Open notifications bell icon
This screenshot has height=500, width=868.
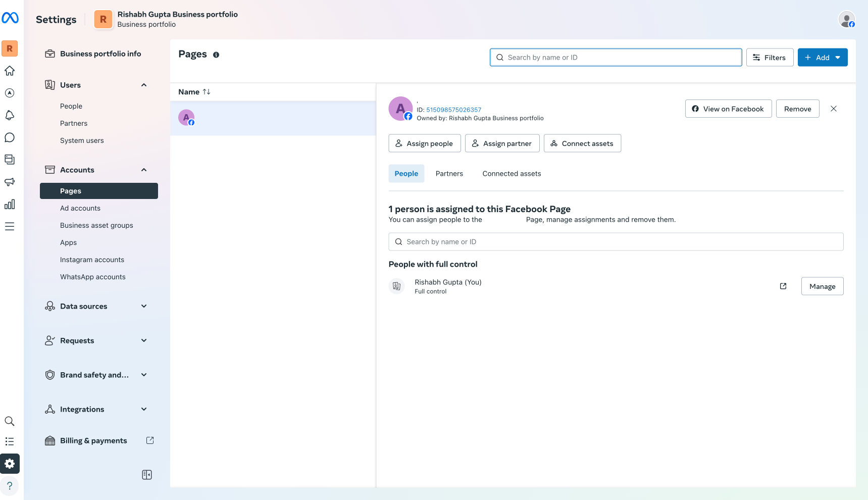click(x=10, y=115)
